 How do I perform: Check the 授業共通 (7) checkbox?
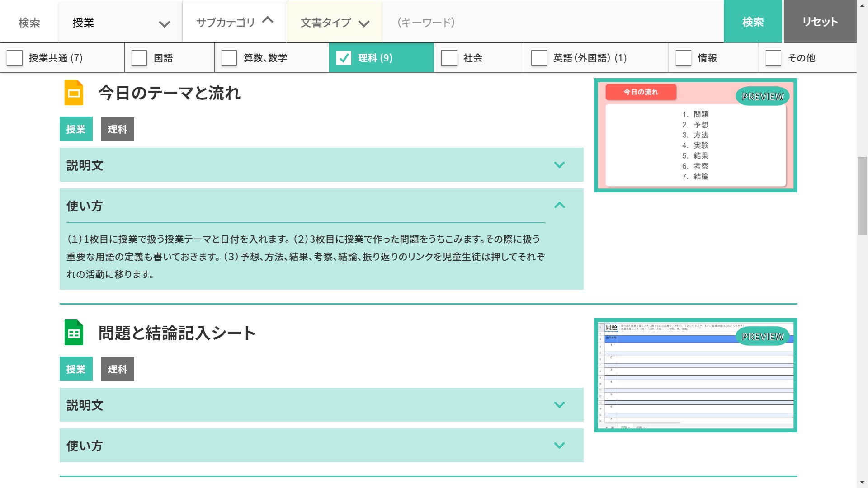[15, 58]
